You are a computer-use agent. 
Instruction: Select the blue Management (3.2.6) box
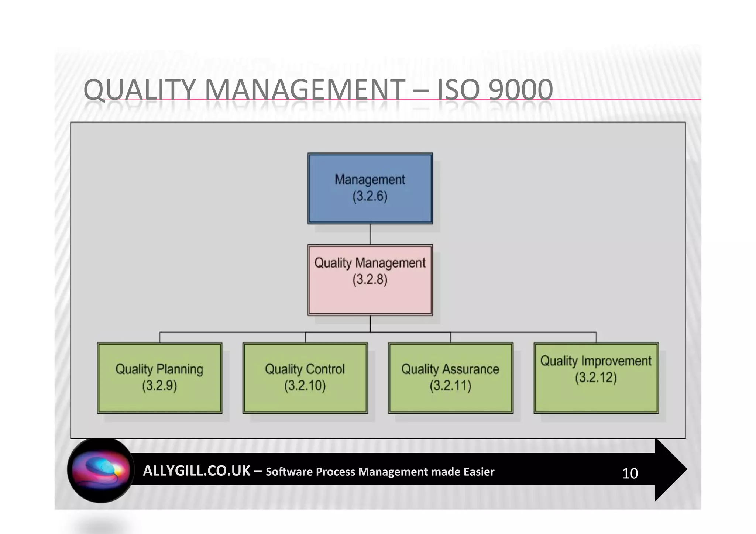[370, 188]
